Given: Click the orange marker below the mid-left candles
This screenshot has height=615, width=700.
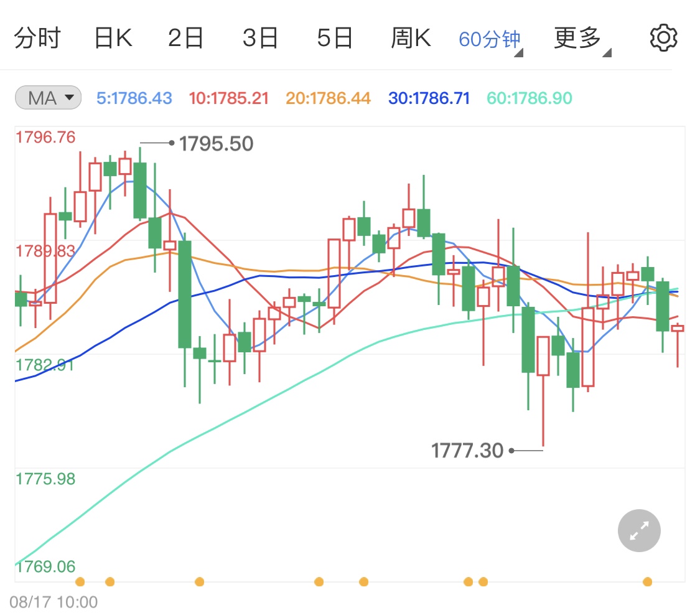Looking at the screenshot, I should click(x=200, y=581).
